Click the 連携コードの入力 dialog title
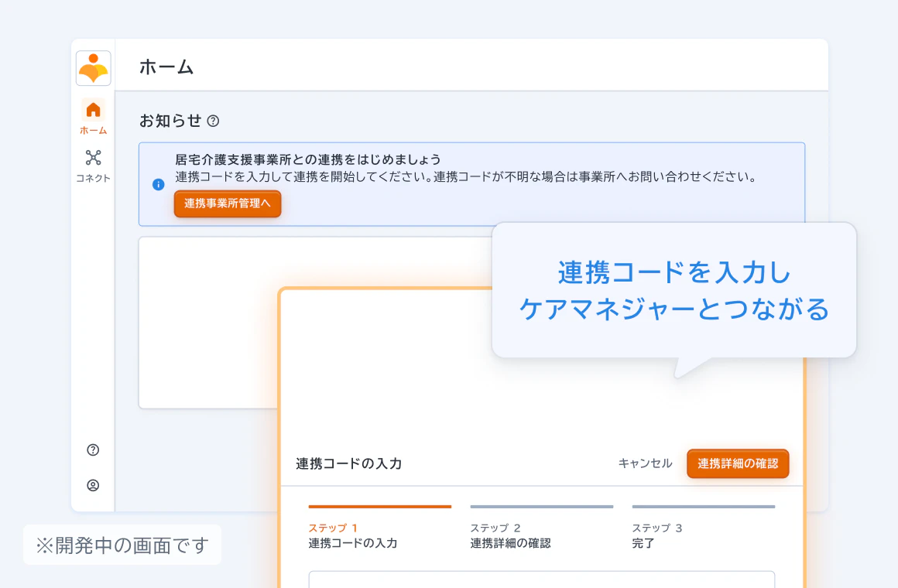This screenshot has width=898, height=588. point(348,464)
